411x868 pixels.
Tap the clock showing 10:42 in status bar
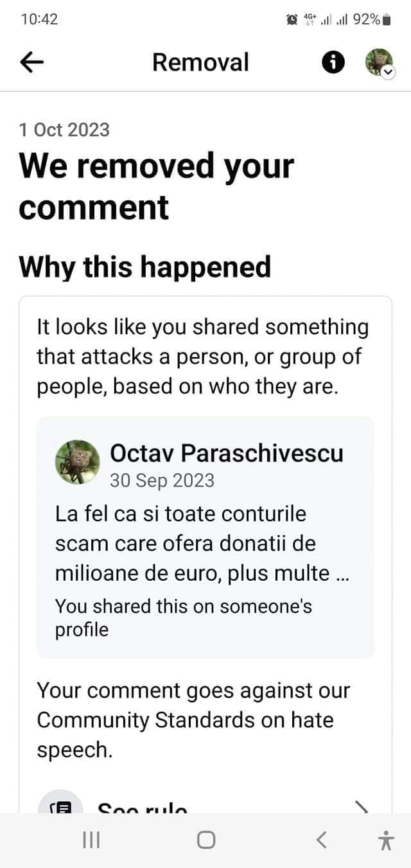[x=39, y=19]
